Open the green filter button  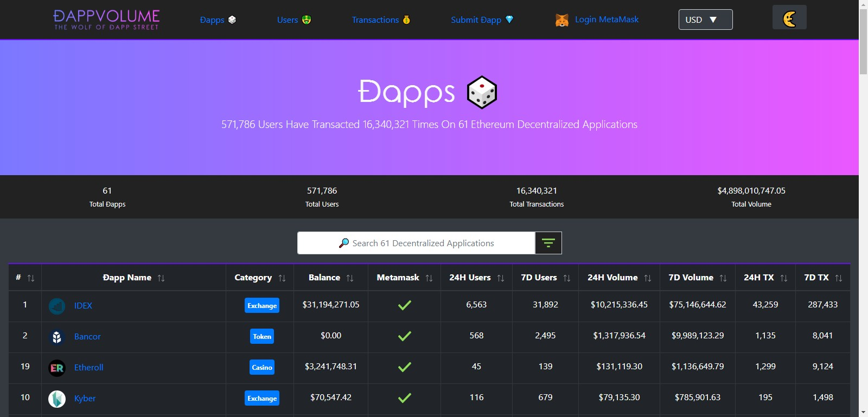(548, 243)
